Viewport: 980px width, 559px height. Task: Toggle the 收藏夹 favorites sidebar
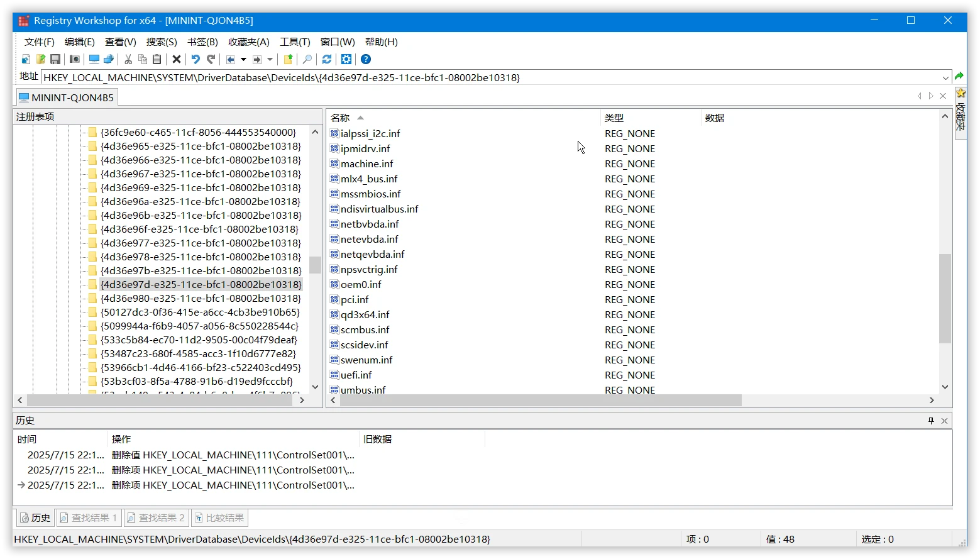point(961,113)
